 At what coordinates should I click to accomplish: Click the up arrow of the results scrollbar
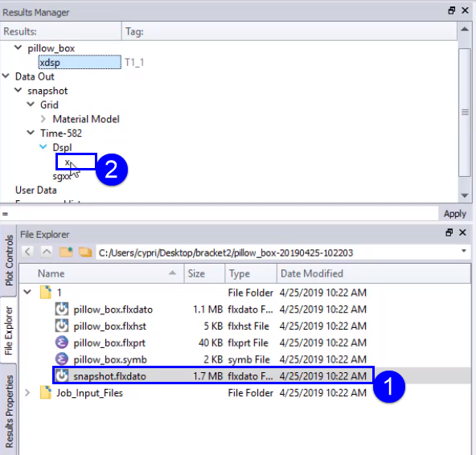click(x=465, y=29)
